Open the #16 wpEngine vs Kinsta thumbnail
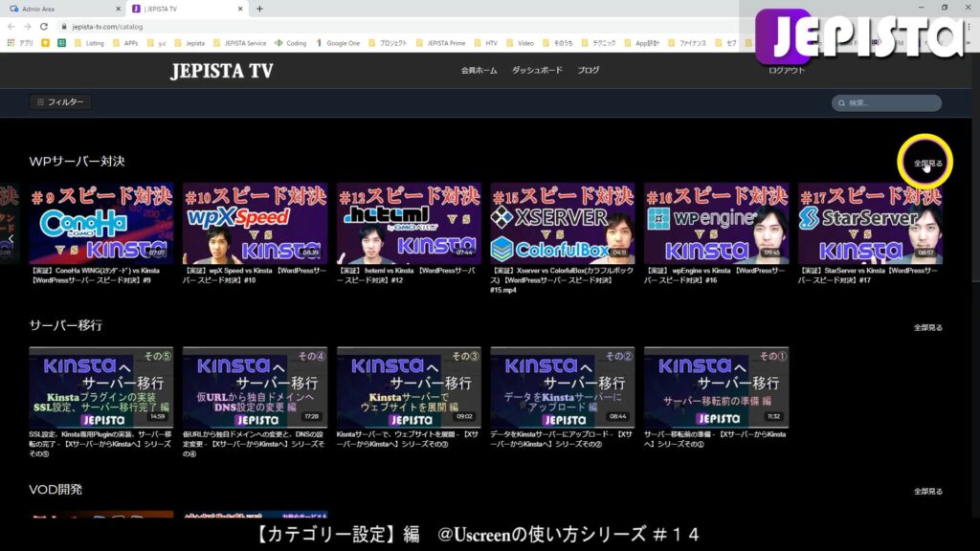Viewport: 980px width, 551px height. (716, 223)
